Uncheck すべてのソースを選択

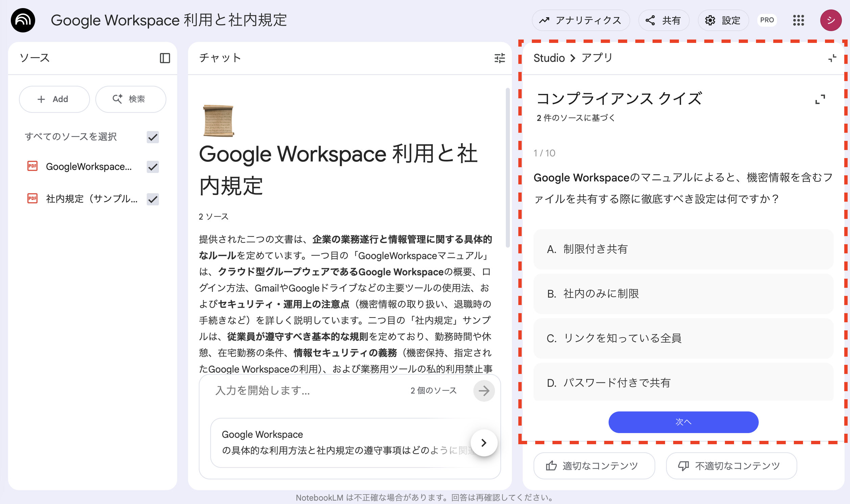click(153, 137)
